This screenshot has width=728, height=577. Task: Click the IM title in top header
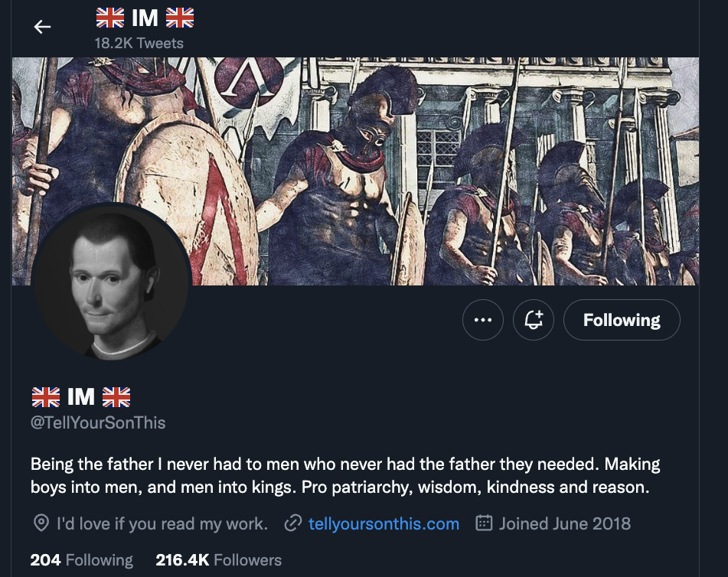[145, 18]
